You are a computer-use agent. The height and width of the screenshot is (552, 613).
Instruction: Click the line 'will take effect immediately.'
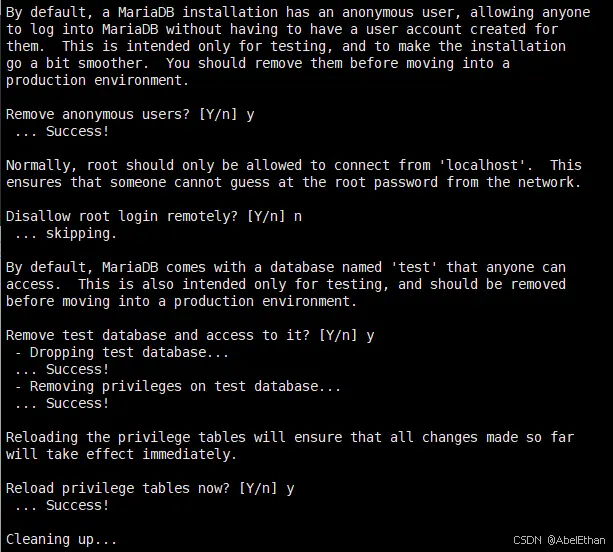click(x=121, y=454)
